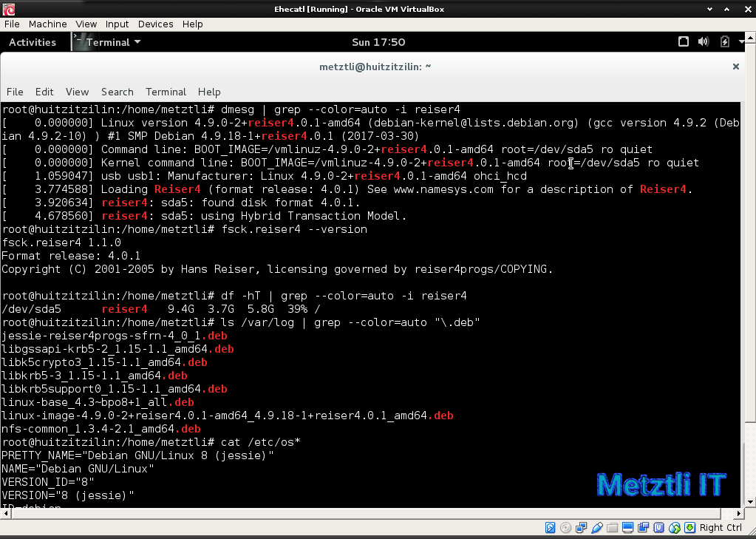Click the linux-image-4.9.0-2+reiser4 .deb filename

[228, 416]
